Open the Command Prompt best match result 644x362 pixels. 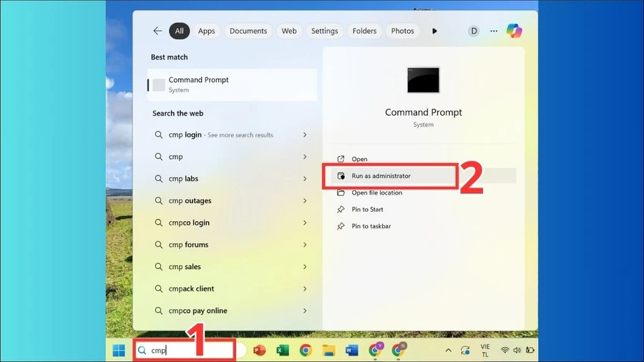(x=232, y=84)
